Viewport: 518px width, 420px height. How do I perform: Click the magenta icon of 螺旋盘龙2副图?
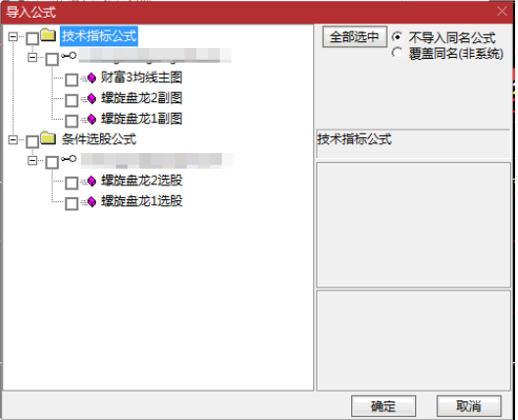pos(91,98)
